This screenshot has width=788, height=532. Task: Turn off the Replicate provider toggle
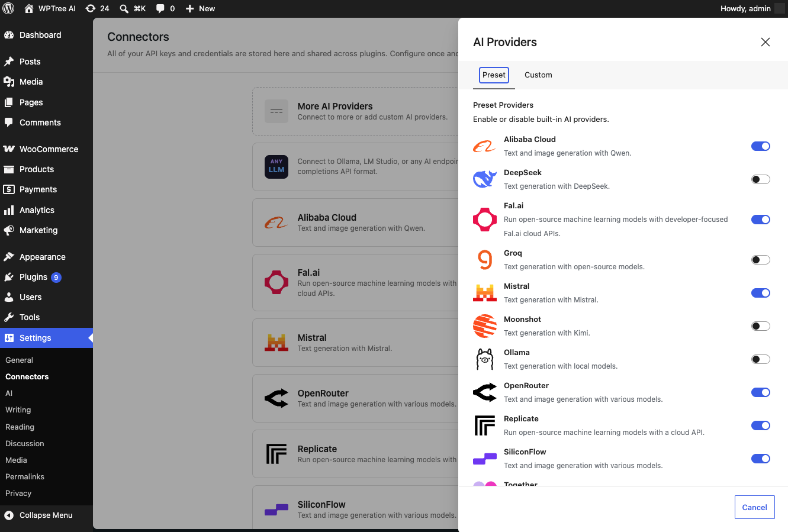point(760,425)
